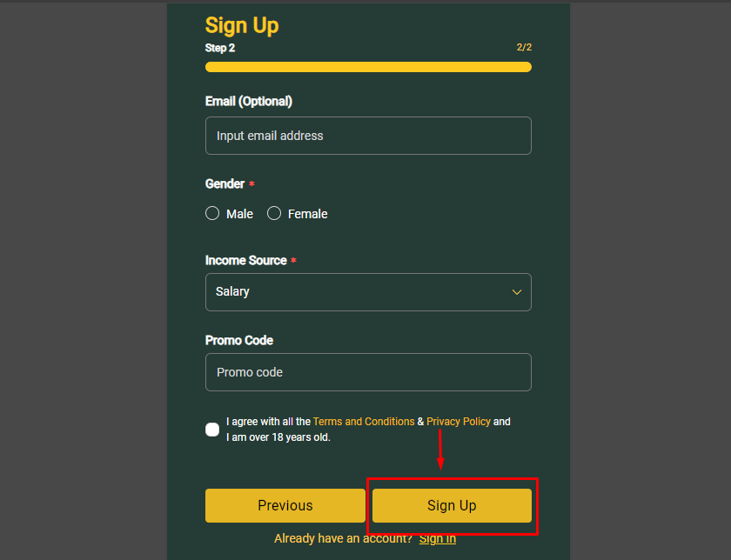Click the Promo code input field

click(368, 372)
